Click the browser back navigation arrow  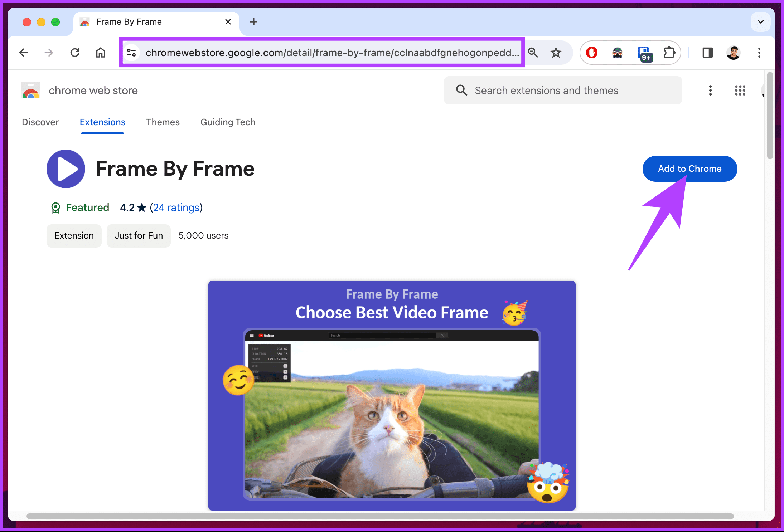[x=23, y=53]
